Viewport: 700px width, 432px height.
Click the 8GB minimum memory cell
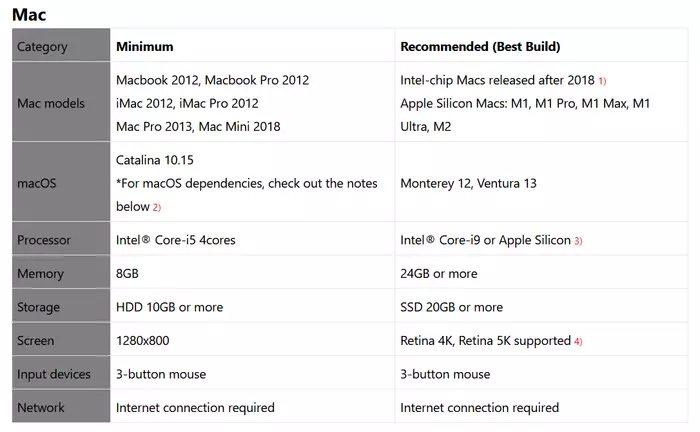(129, 273)
